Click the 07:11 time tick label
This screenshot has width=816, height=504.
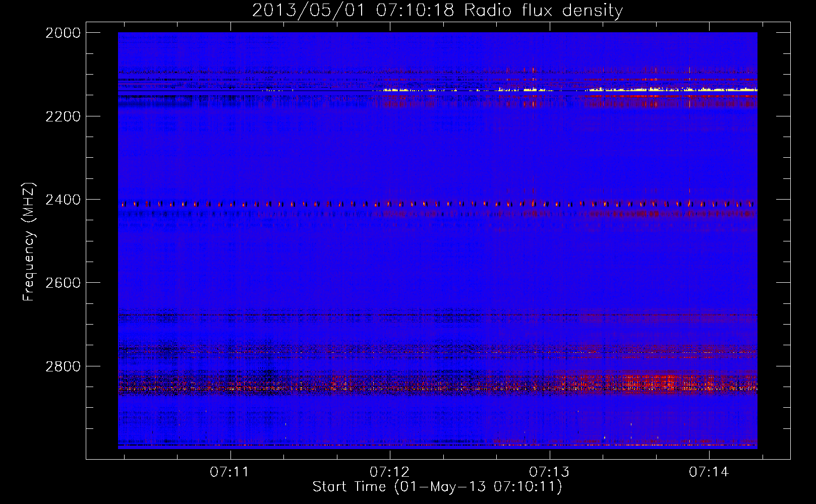pos(229,472)
